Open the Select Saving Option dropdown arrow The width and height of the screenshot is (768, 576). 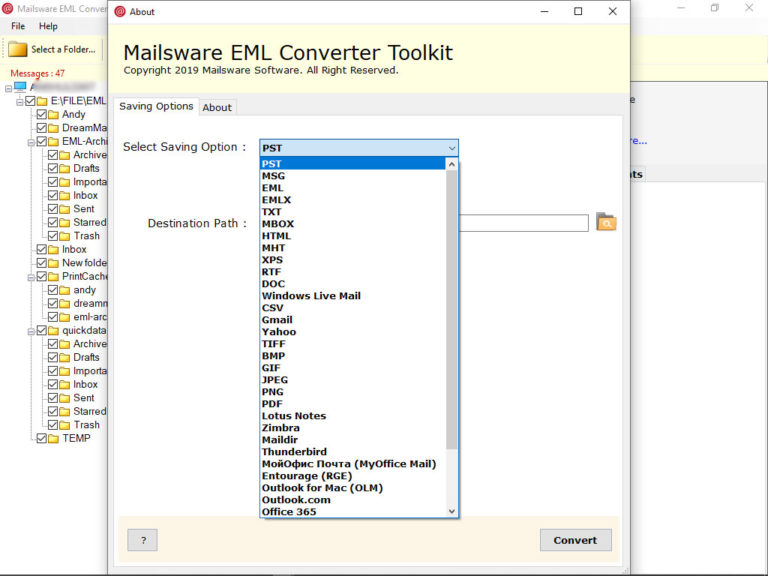tap(452, 148)
